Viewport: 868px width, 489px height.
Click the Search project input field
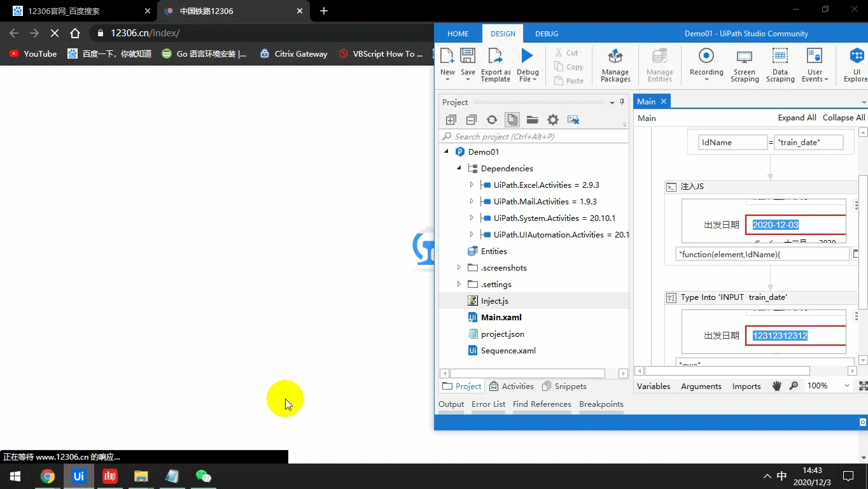pyautogui.click(x=533, y=136)
